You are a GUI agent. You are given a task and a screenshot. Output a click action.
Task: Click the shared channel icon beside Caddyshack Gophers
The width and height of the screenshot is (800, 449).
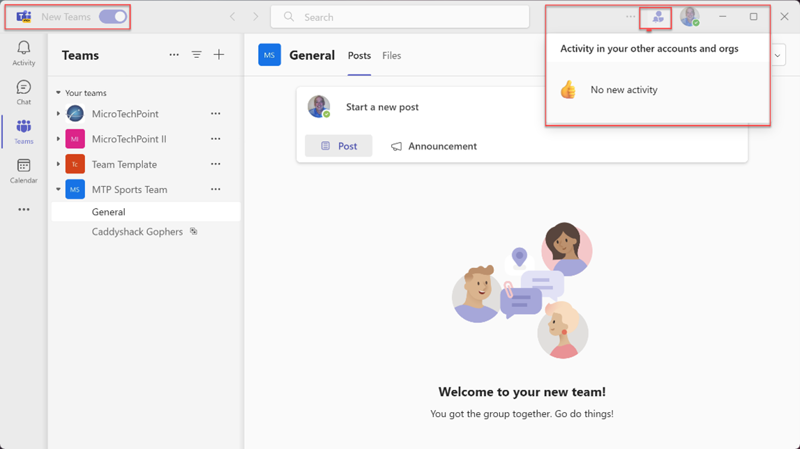pos(194,231)
